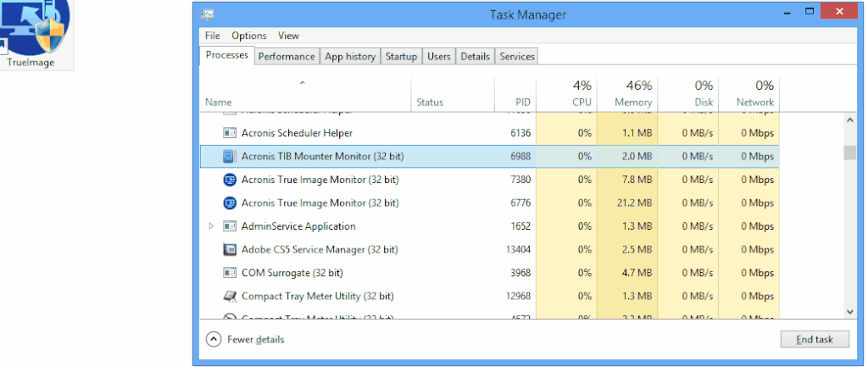Click COM Surrogate process icon
Viewport: 868px width, 367px height.
point(229,273)
